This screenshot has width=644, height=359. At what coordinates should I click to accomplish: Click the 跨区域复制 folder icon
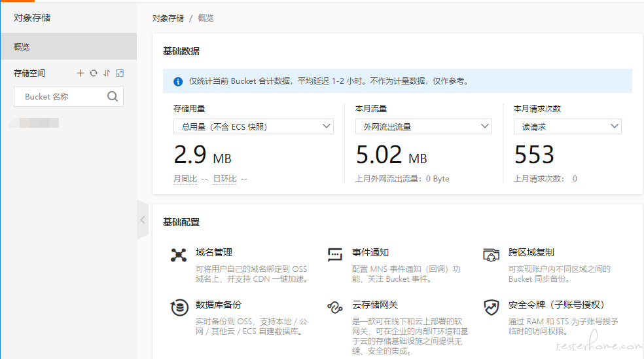coord(492,255)
